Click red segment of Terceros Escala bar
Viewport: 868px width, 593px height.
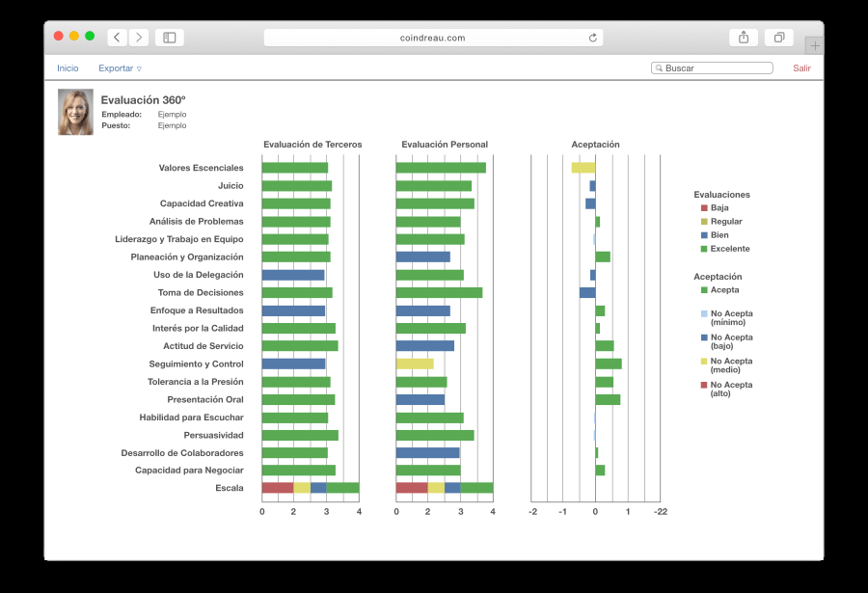pyautogui.click(x=278, y=488)
